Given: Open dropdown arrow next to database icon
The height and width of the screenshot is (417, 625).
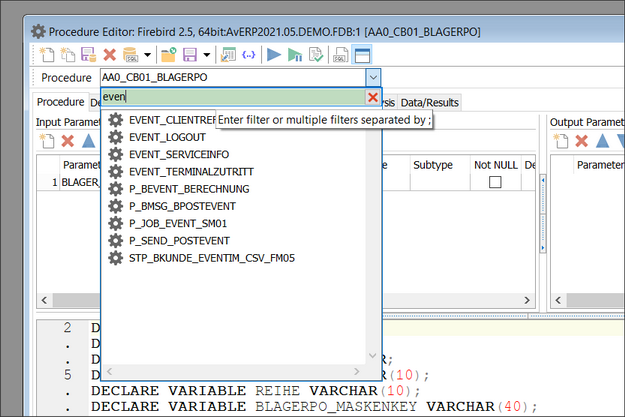Looking at the screenshot, I should click(147, 54).
